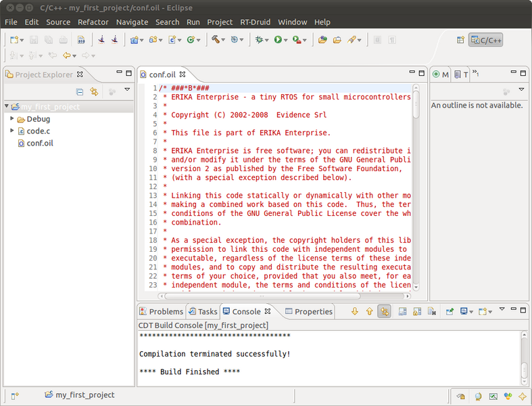Click the Build All binary icon
This screenshot has height=406, width=532.
(81, 40)
